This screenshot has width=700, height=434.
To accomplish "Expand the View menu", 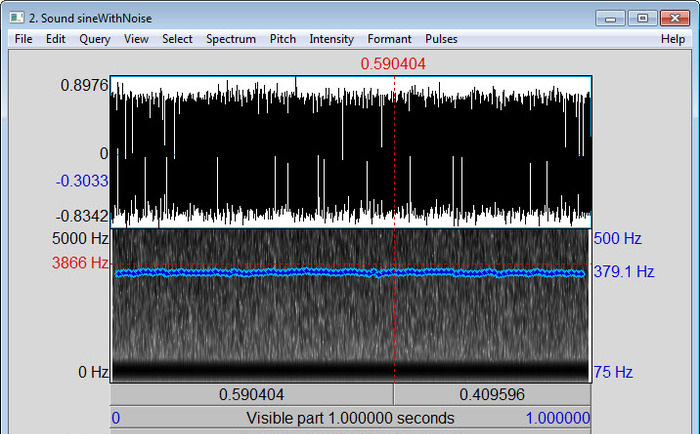I will coord(136,39).
